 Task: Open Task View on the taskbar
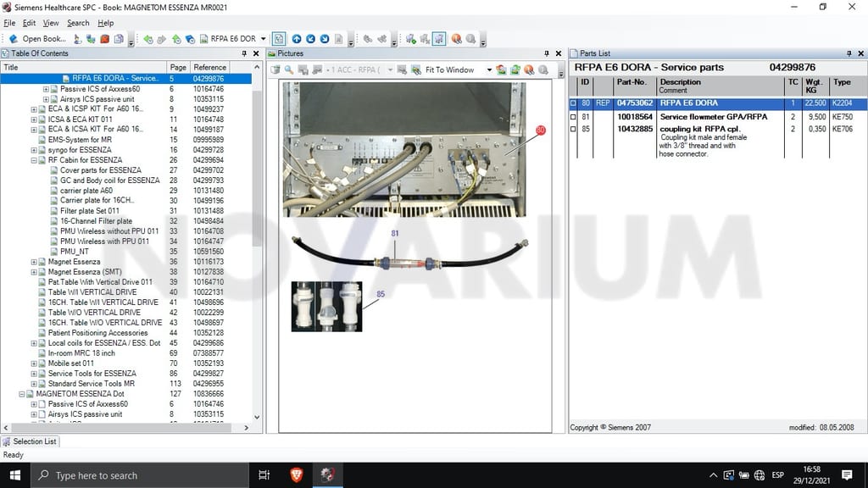[264, 475]
